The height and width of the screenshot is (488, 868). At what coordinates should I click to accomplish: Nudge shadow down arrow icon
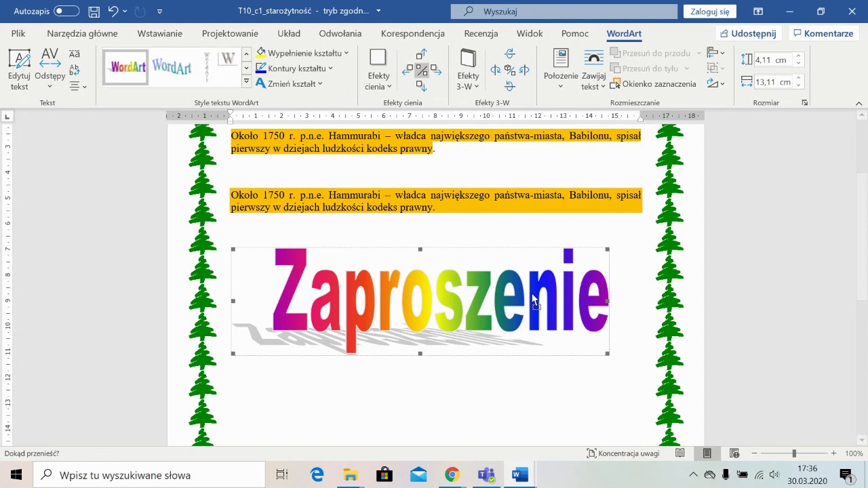tap(421, 86)
